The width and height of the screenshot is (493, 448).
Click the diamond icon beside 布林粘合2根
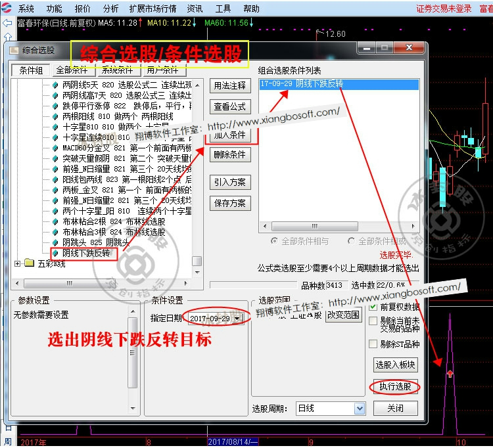coord(55,222)
